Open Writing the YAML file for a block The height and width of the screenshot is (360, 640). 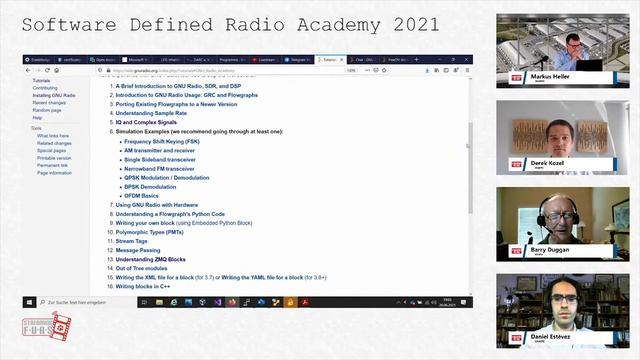point(262,277)
